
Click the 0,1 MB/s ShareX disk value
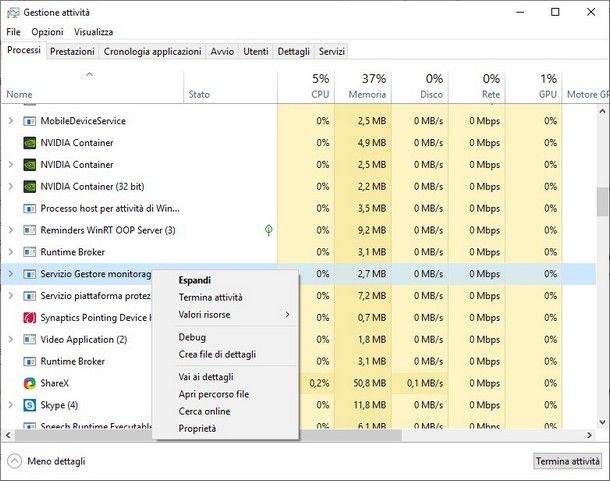click(425, 383)
